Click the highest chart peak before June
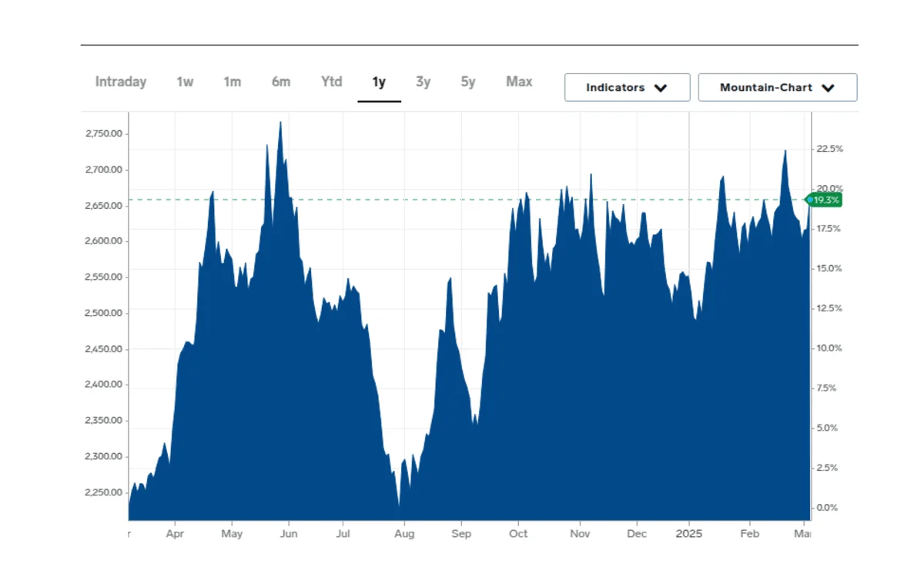The width and height of the screenshot is (924, 581). click(x=280, y=123)
